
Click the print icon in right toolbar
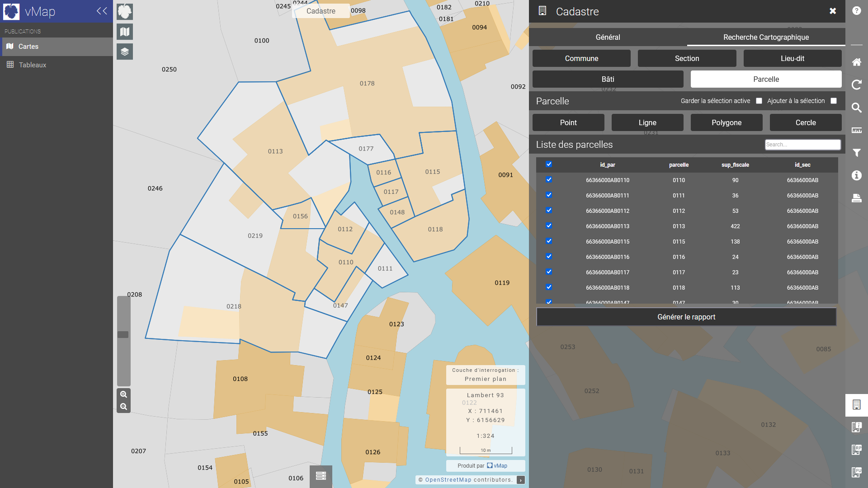pyautogui.click(x=856, y=198)
